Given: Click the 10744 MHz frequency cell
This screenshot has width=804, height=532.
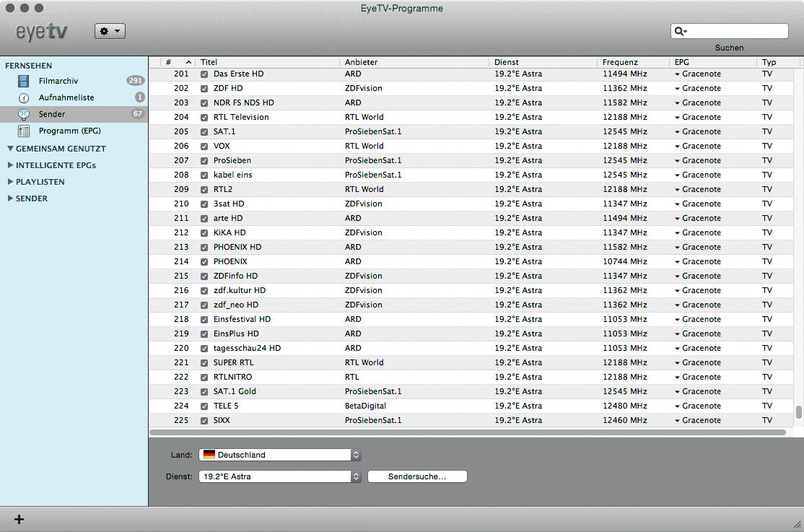Looking at the screenshot, I should point(625,261).
